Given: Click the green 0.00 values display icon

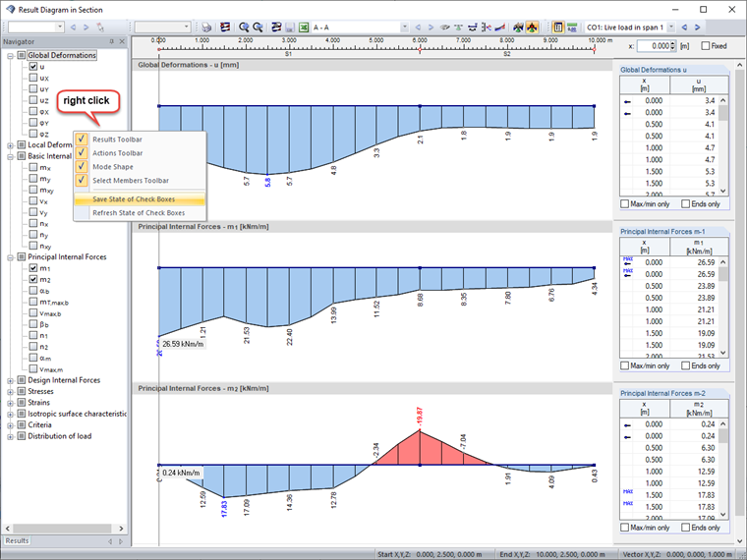Looking at the screenshot, I should (x=572, y=28).
